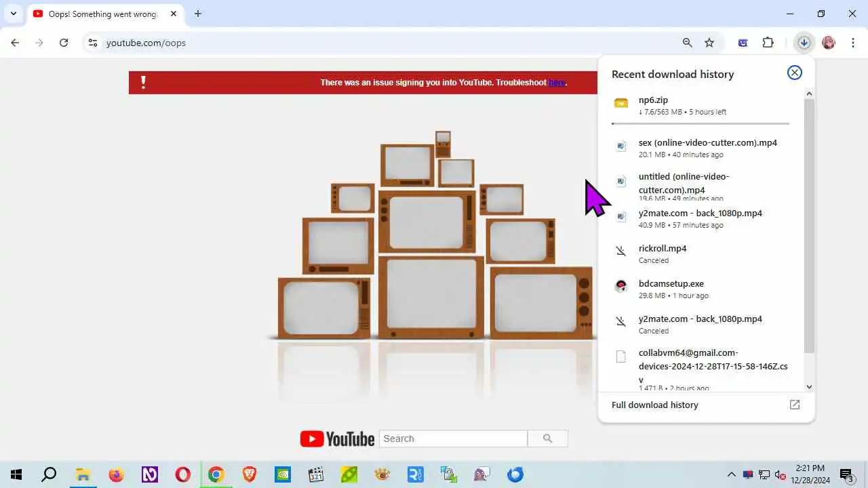Open the bdcamsetup.exe download
868x488 pixels.
[701, 289]
